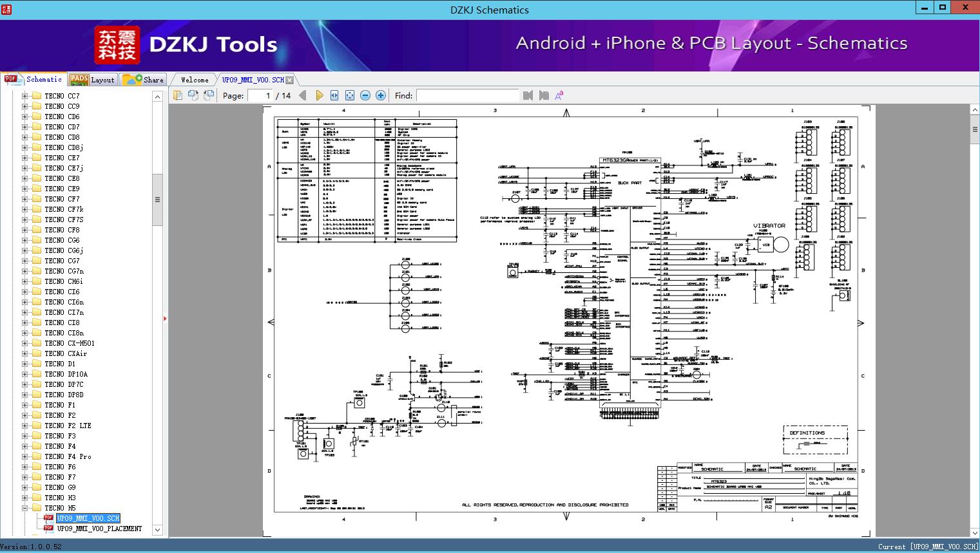This screenshot has width=980, height=553.
Task: Expand the TECNO F4 Pro folder
Action: pyautogui.click(x=25, y=456)
